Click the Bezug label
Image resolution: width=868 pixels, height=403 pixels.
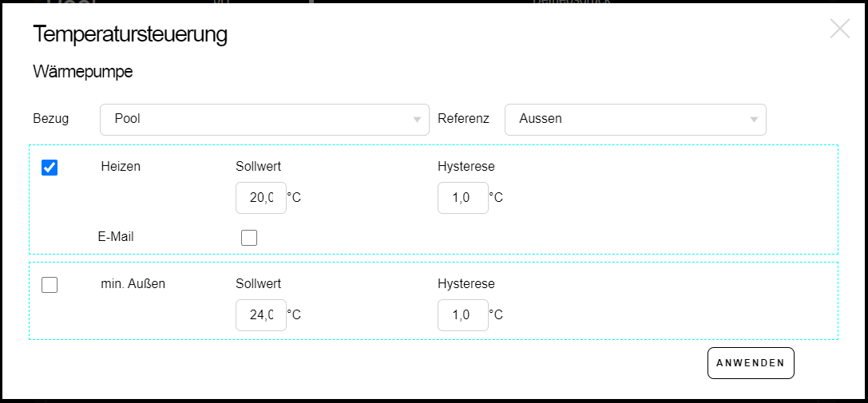pyautogui.click(x=51, y=119)
